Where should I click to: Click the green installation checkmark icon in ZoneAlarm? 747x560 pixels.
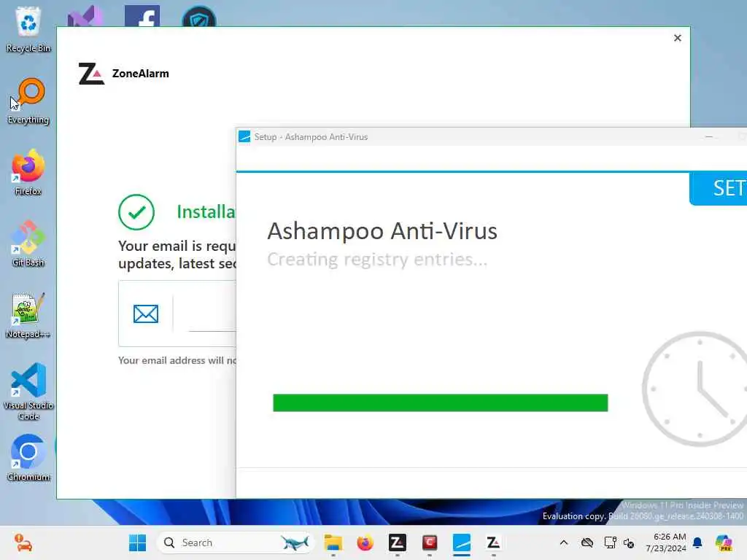[x=136, y=212]
